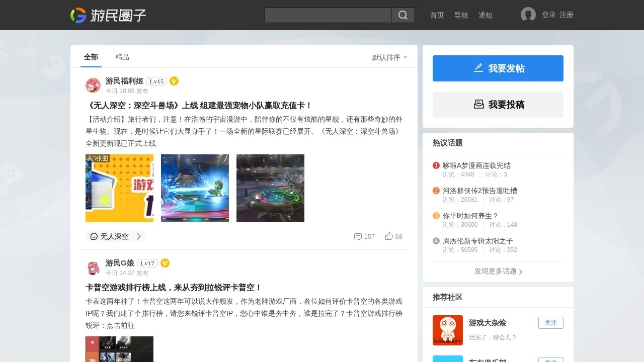644x362 pixels.
Task: Click 我要发帖 button
Action: tap(498, 68)
